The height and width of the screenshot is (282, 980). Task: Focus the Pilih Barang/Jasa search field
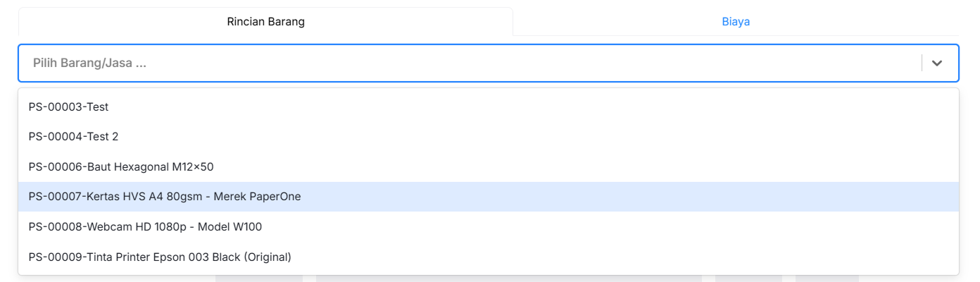[422, 63]
